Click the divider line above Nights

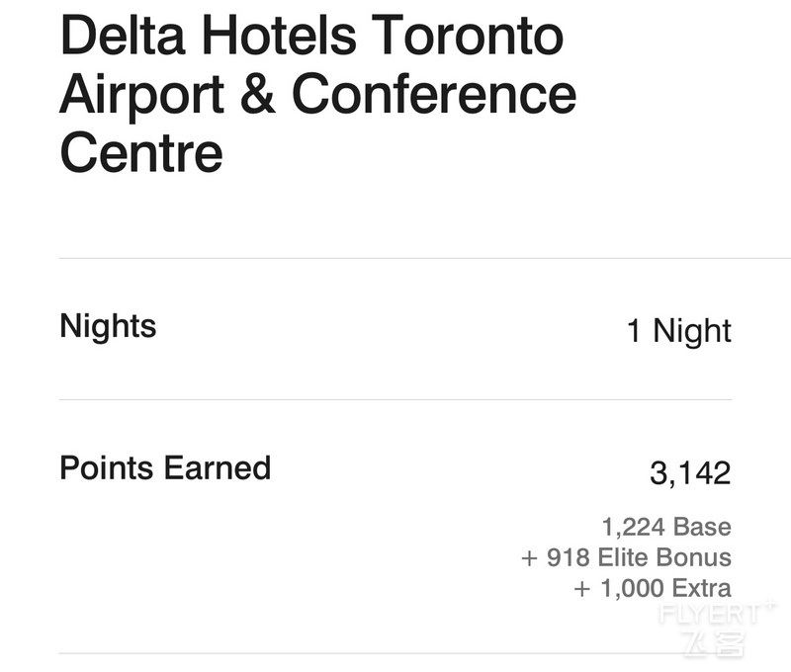(425, 258)
